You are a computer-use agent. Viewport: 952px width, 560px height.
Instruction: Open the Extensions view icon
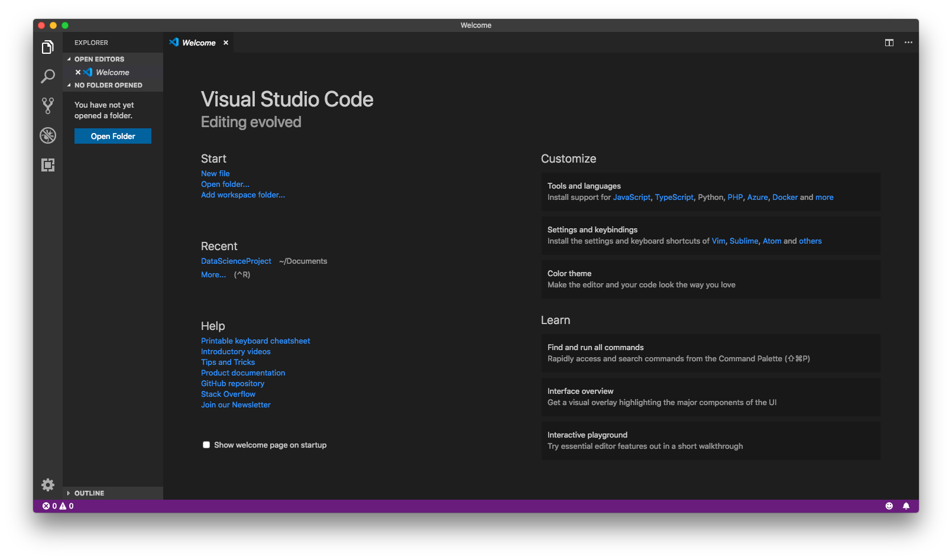(48, 165)
